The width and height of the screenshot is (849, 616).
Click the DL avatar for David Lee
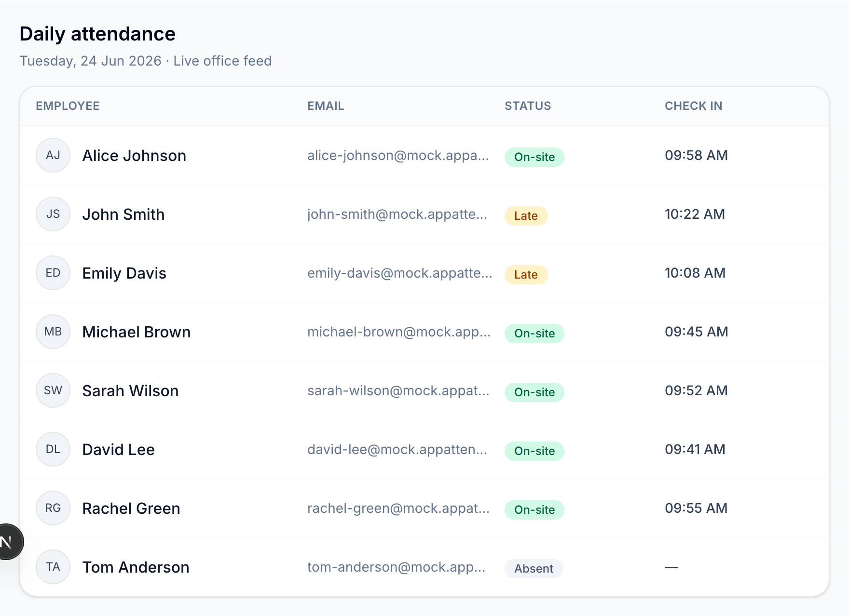(x=53, y=449)
